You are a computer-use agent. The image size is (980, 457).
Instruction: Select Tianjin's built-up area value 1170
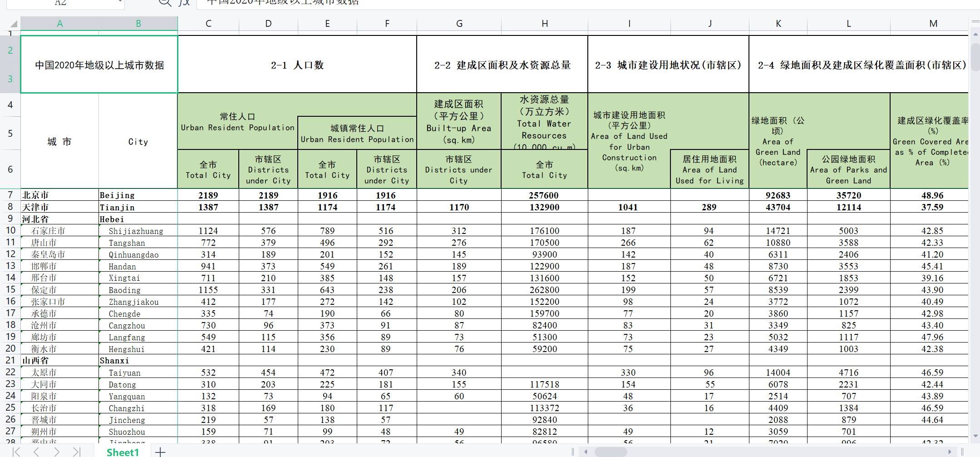(459, 207)
